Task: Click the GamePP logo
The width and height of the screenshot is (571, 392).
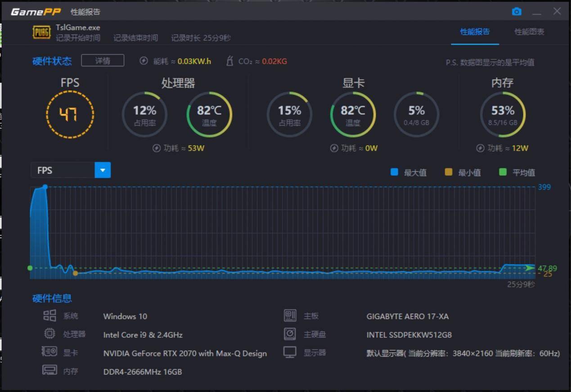Action: [36, 12]
